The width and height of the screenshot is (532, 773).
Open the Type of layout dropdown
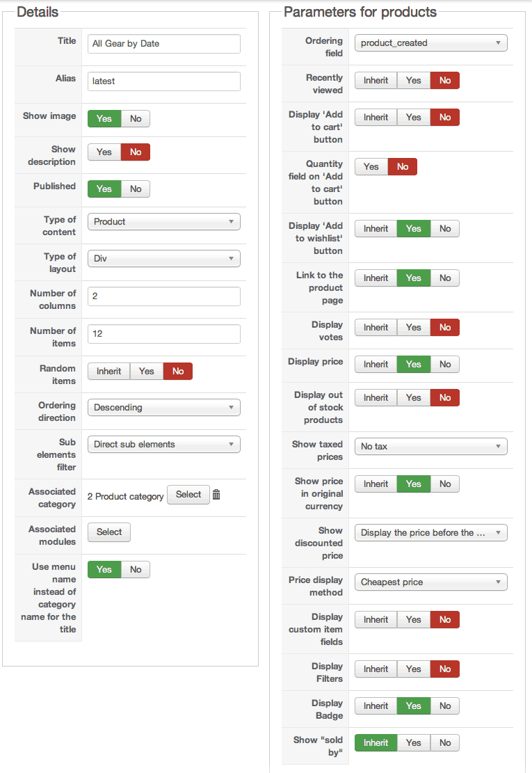(x=163, y=258)
